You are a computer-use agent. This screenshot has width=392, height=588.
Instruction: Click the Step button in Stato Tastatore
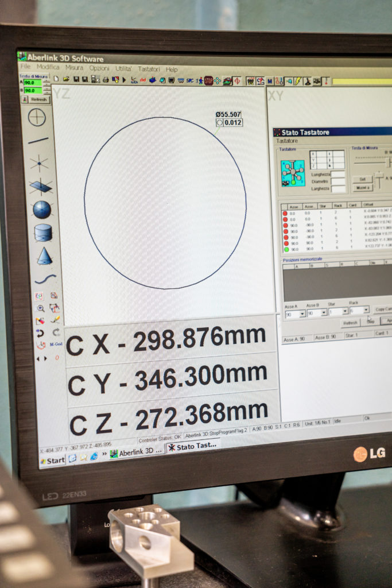click(371, 322)
